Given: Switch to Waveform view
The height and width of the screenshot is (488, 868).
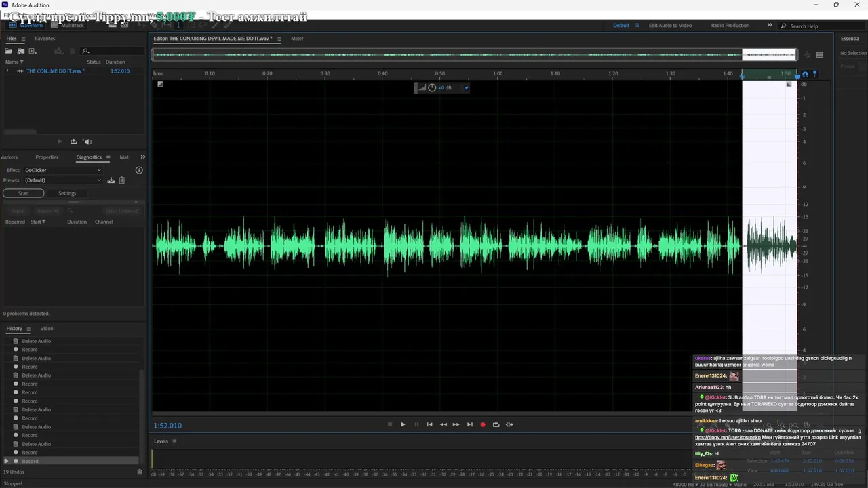Looking at the screenshot, I should 26,26.
